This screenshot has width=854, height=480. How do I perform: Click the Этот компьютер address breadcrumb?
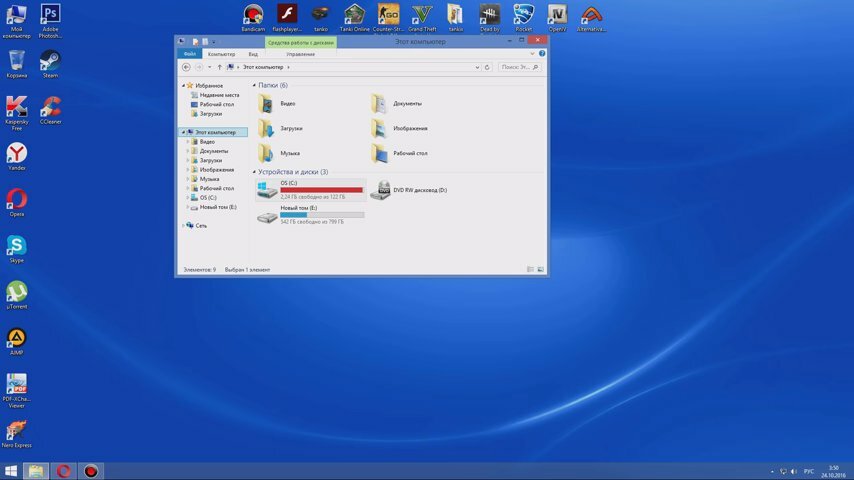[263, 67]
